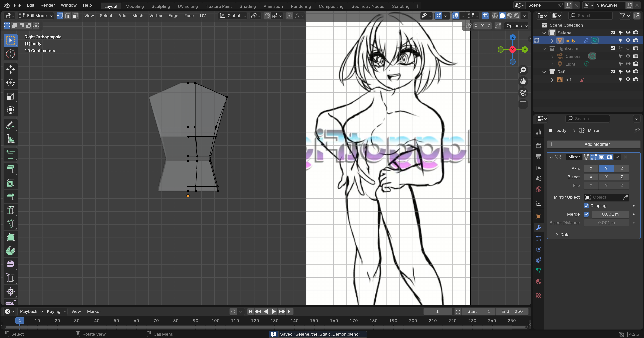Open the Material properties tab
The height and width of the screenshot is (338, 644).
[539, 282]
